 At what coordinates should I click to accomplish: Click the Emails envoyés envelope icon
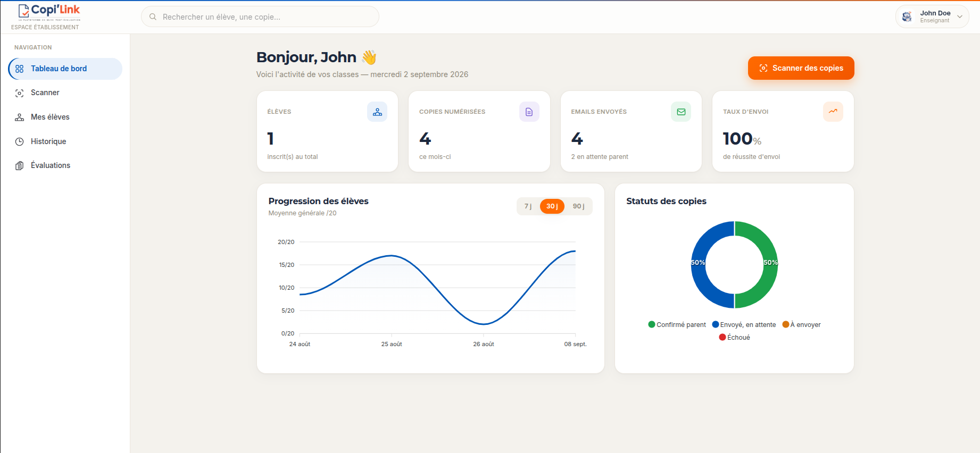[x=681, y=112]
